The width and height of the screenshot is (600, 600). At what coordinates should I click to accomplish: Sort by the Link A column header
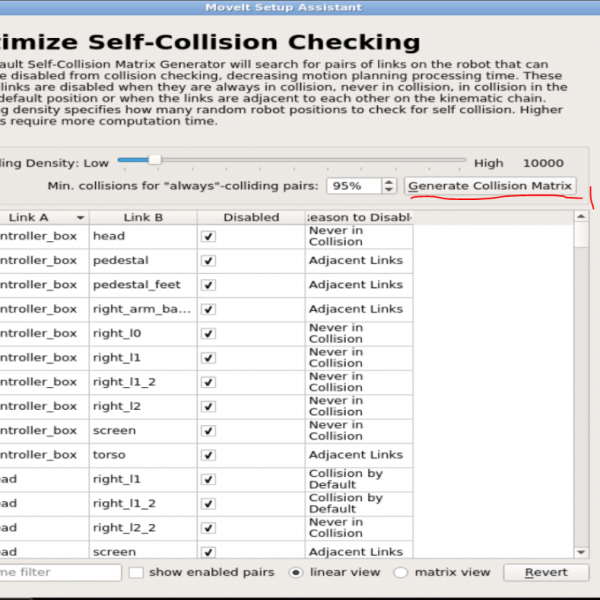(44, 217)
